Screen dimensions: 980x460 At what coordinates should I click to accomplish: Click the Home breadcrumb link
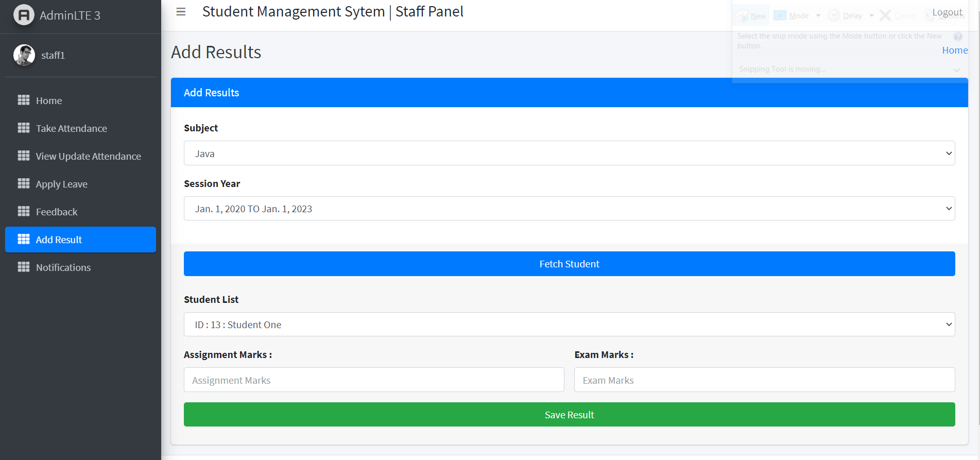(x=955, y=50)
